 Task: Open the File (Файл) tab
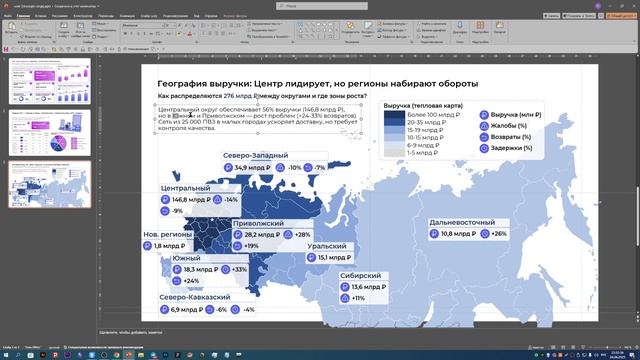point(7,16)
